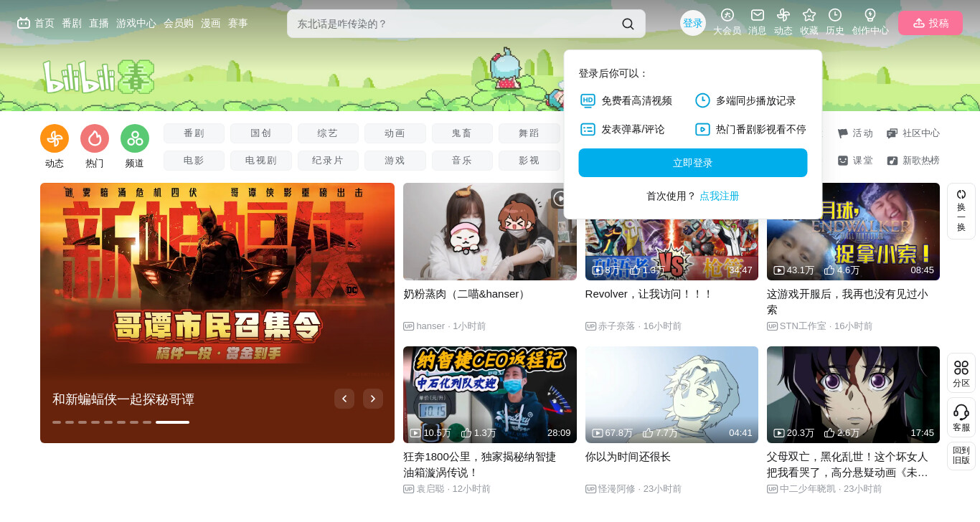The width and height of the screenshot is (980, 522).
Task: Open 纳智捷CEO返程记 video thumbnail
Action: [490, 394]
